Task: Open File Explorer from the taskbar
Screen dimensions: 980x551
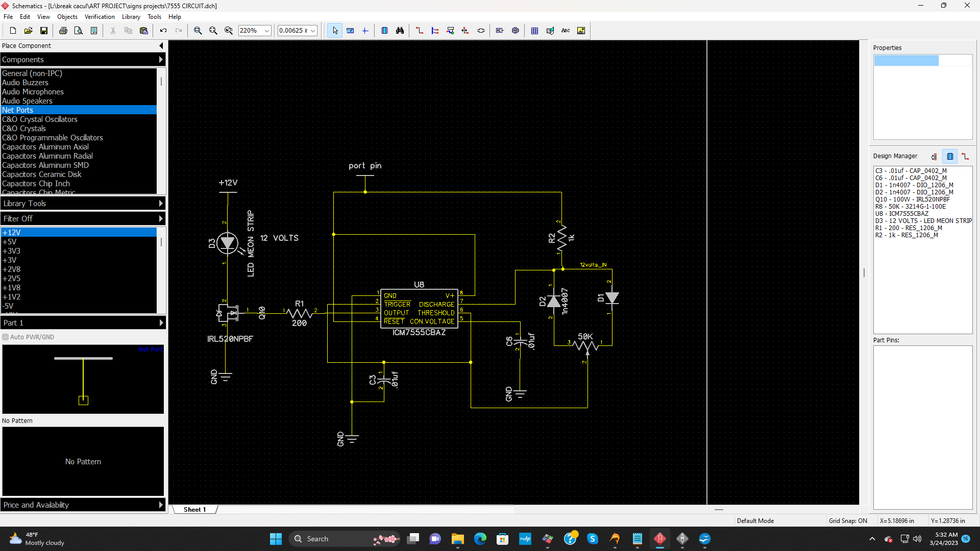Action: [x=457, y=539]
